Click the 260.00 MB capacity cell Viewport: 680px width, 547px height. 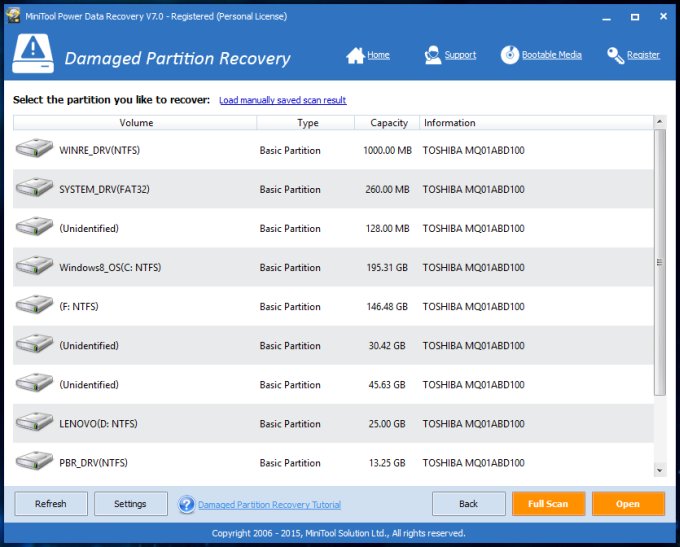click(387, 190)
